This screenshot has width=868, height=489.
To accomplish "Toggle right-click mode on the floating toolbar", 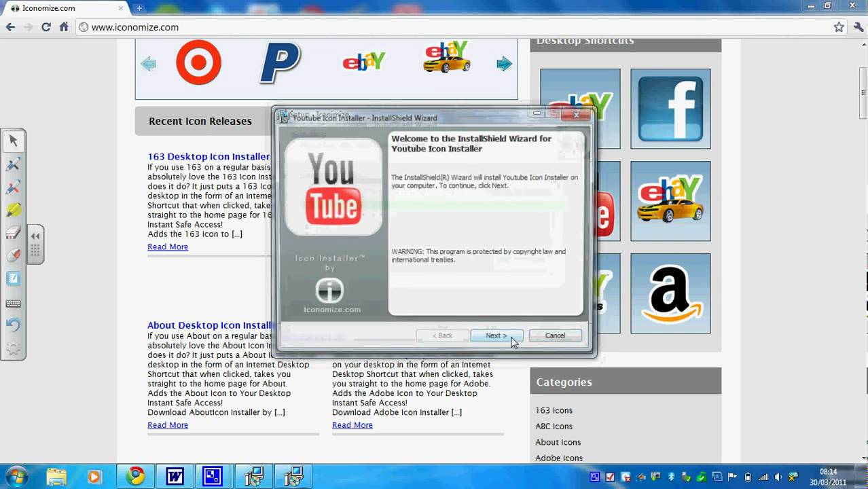I will pyautogui.click(x=14, y=253).
